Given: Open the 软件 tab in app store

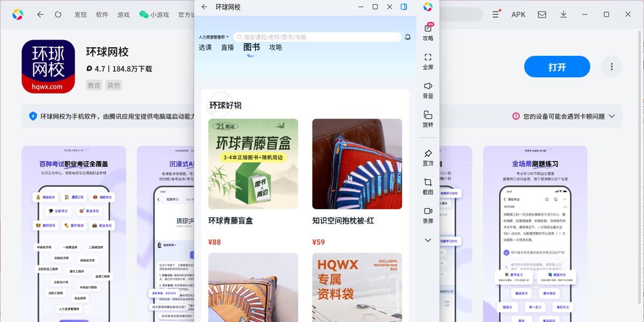Looking at the screenshot, I should click(x=102, y=14).
